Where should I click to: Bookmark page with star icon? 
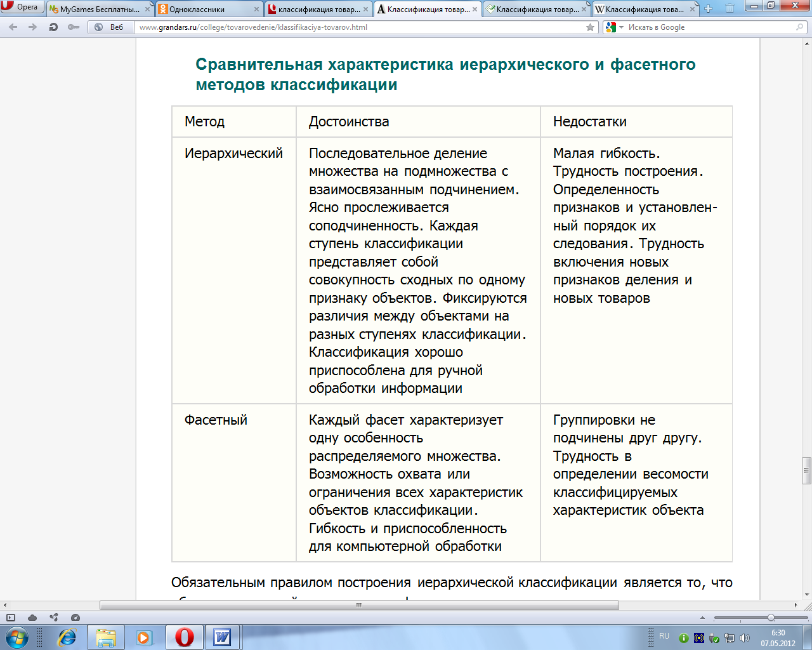point(591,27)
